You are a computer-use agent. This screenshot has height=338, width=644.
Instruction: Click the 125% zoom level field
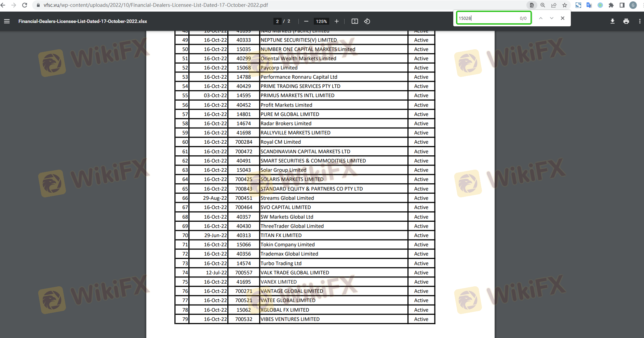[321, 21]
